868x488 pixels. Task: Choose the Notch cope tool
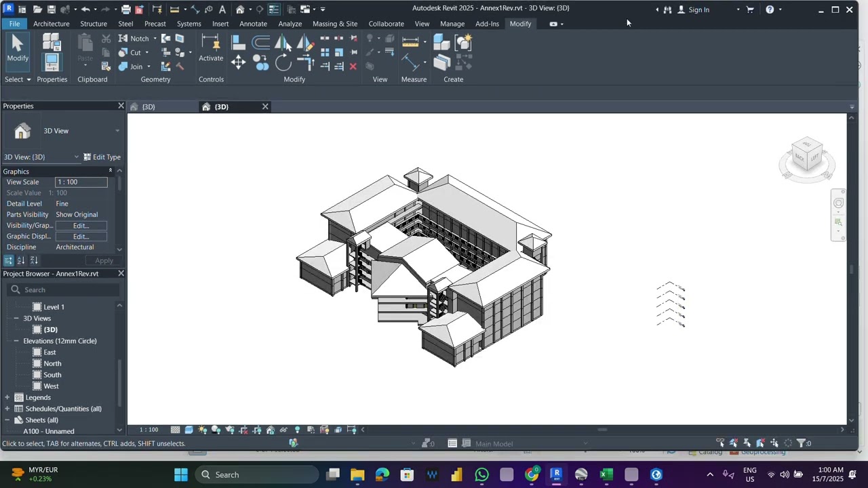[x=134, y=39]
